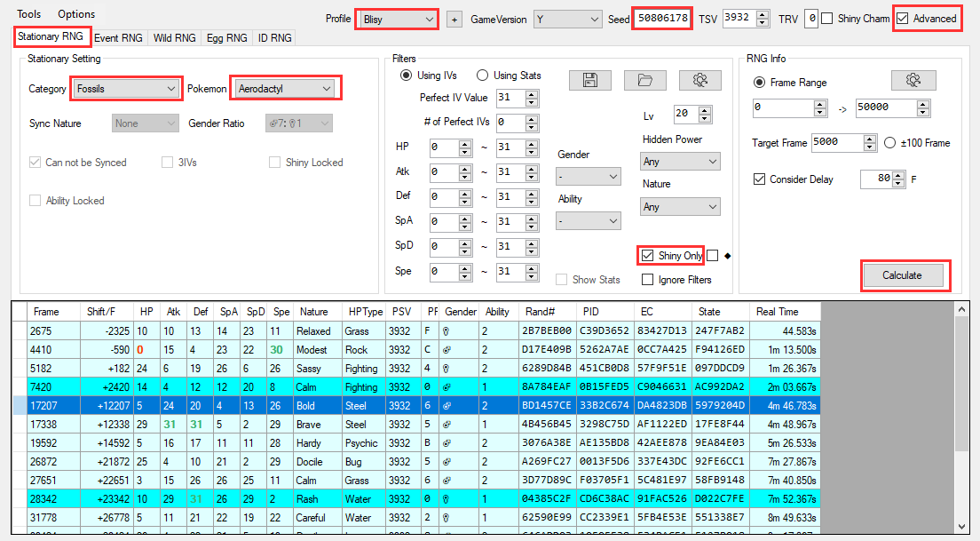
Task: Click the Calculate button
Action: (902, 275)
